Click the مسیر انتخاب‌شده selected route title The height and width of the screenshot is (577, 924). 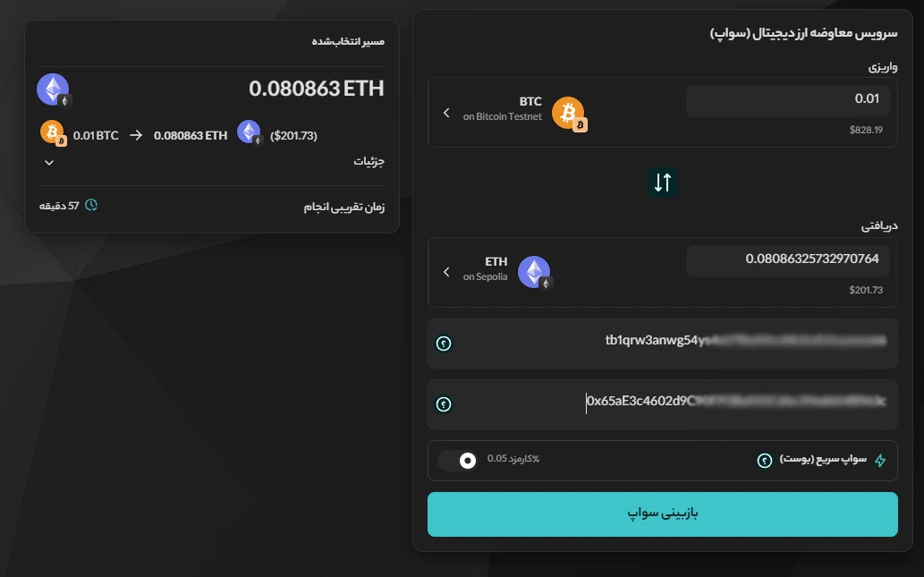[348, 41]
